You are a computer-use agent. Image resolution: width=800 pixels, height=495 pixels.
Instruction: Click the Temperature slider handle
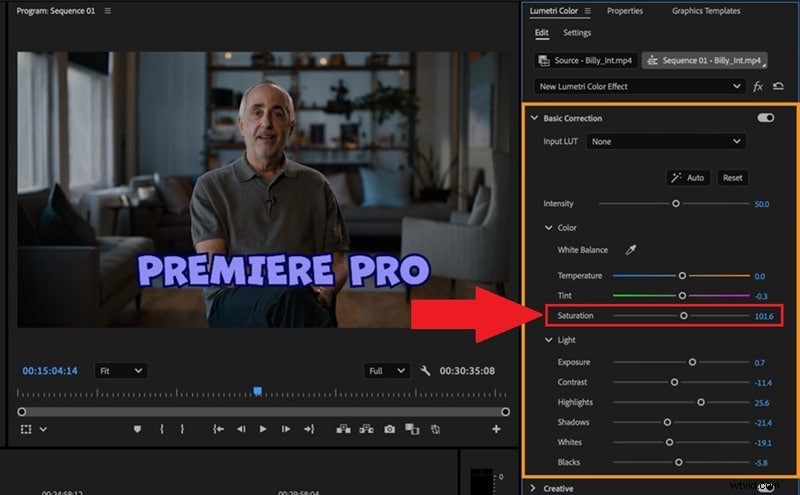[682, 276]
